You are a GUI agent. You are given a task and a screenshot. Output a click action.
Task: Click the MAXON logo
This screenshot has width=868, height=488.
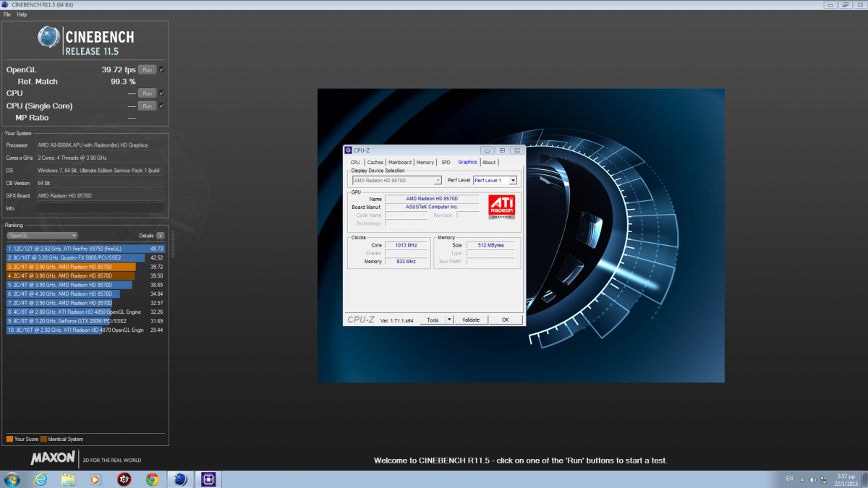[x=53, y=458]
